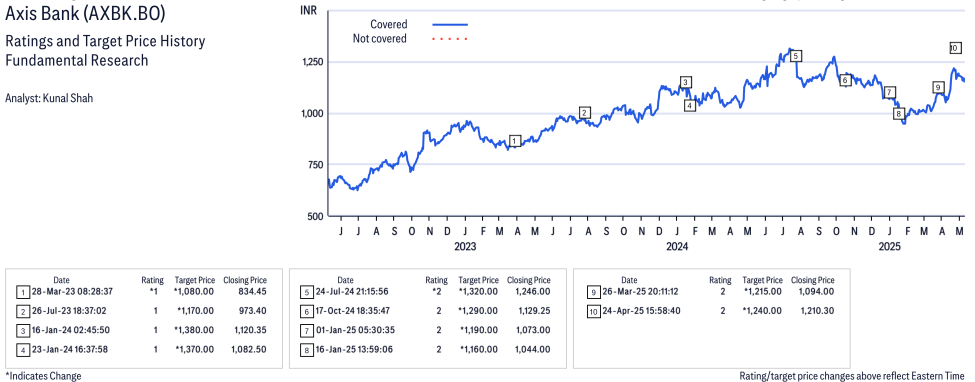The image size is (975, 382).
Task: Click the Eastern Time footnote text
Action: [x=852, y=376]
